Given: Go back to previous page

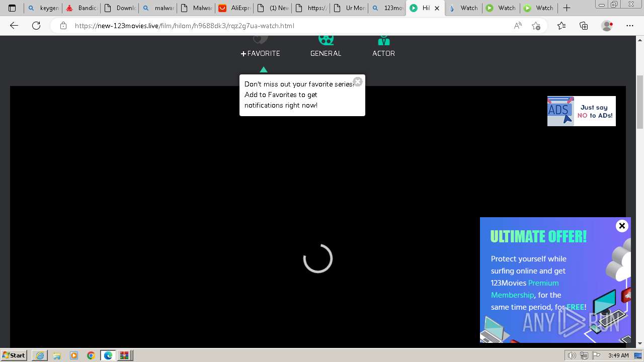Looking at the screenshot, I should click(x=14, y=26).
